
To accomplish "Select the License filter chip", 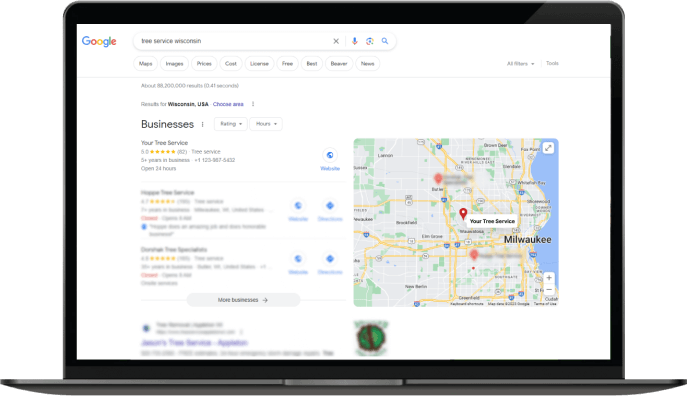I will tap(259, 64).
